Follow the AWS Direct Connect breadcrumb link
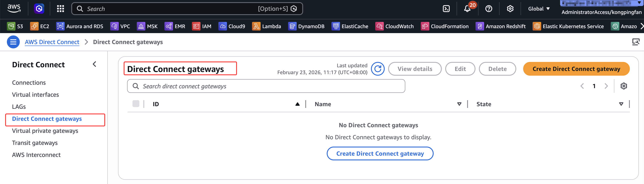Viewport: 644px width, 184px height. (52, 42)
